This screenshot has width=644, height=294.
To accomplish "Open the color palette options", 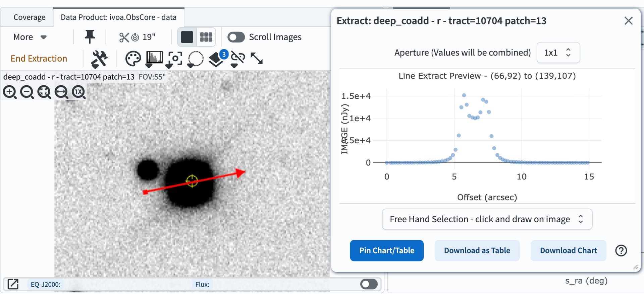I will click(x=133, y=59).
